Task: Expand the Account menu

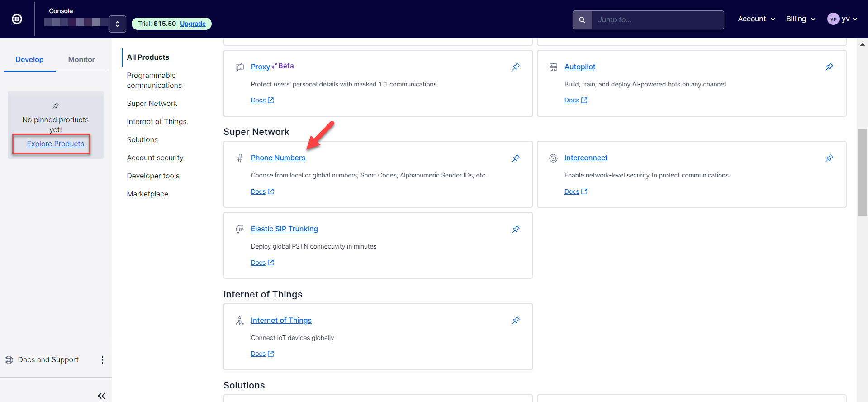Action: click(x=756, y=19)
